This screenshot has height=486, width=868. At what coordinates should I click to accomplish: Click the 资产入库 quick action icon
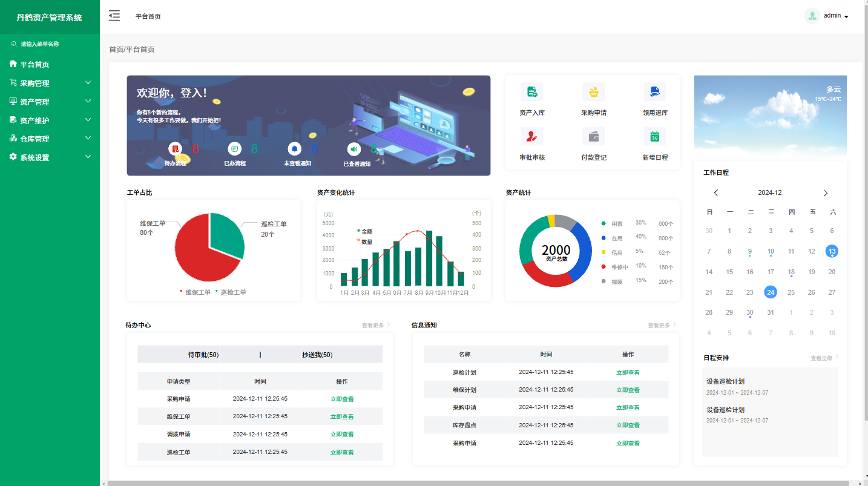531,92
